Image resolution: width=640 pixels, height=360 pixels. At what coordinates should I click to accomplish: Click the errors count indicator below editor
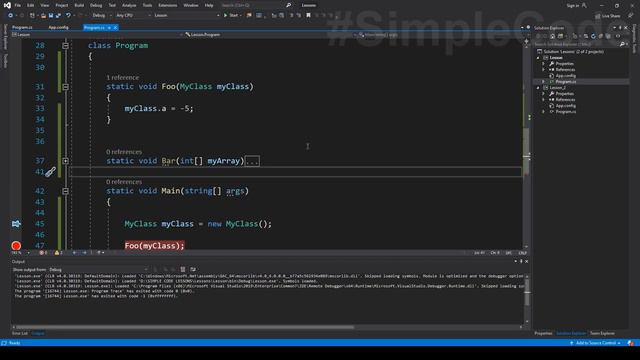(43, 253)
